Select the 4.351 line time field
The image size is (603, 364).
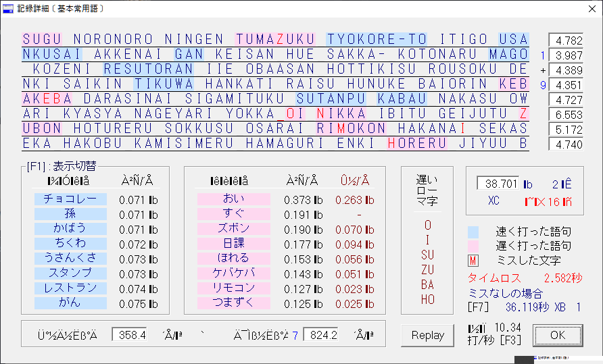566,85
